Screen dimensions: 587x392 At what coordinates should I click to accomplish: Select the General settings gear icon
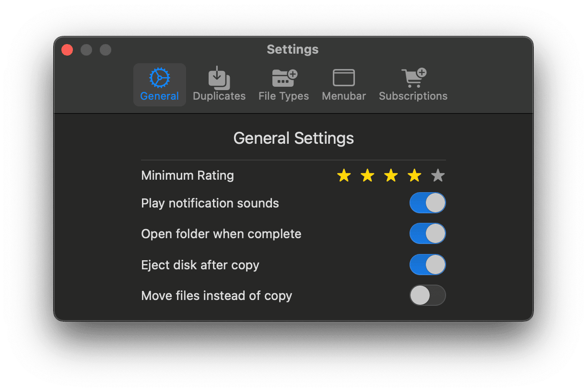(159, 78)
